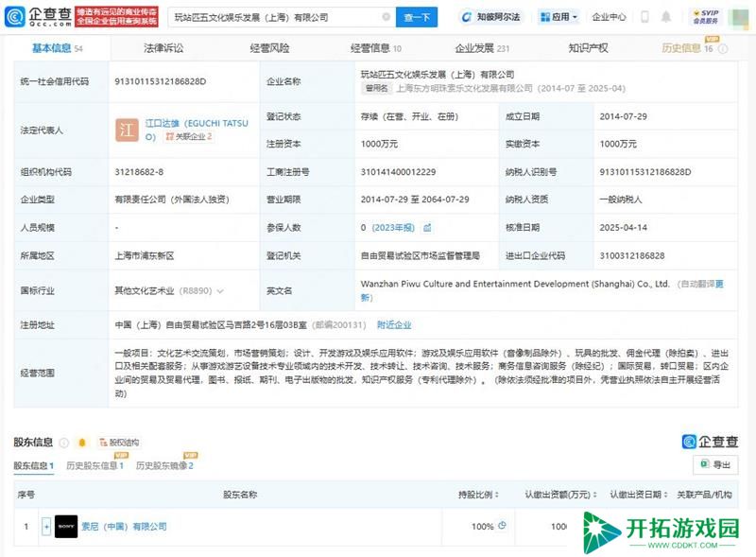756x557 pixels.
Task: Open 企业中心 in the header
Action: 609,17
